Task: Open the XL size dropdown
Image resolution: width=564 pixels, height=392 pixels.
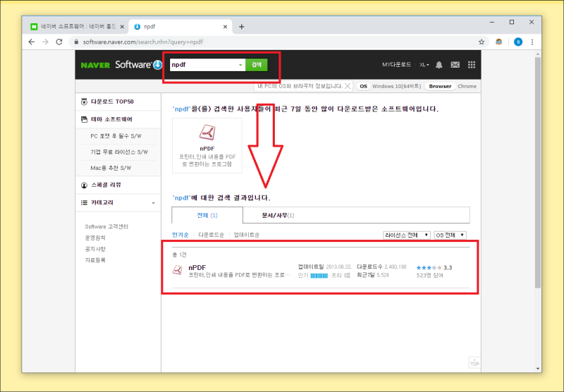Action: pyautogui.click(x=424, y=65)
